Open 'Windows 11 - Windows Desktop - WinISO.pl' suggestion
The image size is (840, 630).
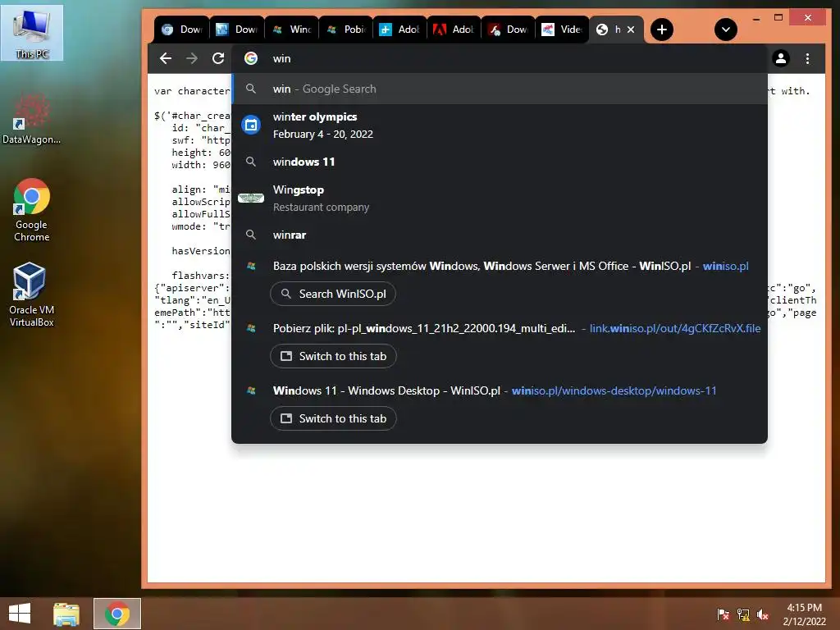tap(500, 390)
